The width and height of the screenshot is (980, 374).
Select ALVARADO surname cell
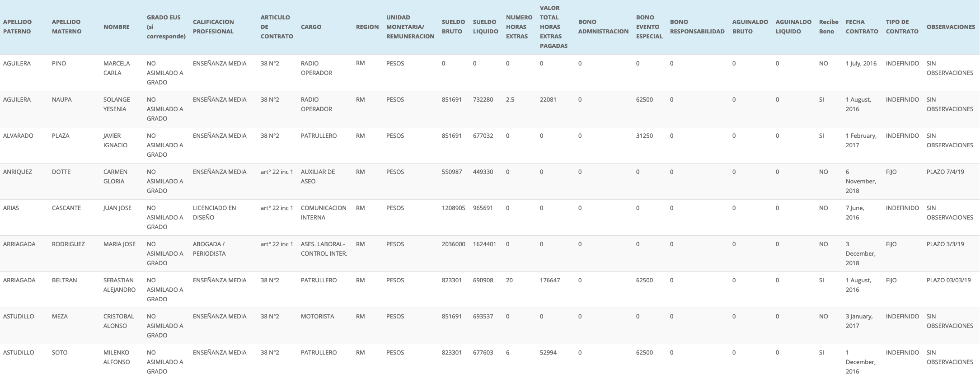(18, 136)
